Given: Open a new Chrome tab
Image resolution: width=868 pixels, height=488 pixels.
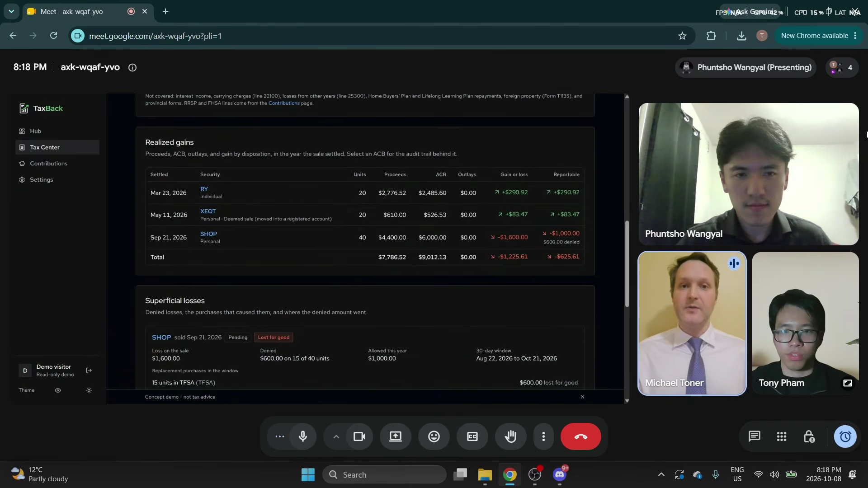Looking at the screenshot, I should [165, 11].
